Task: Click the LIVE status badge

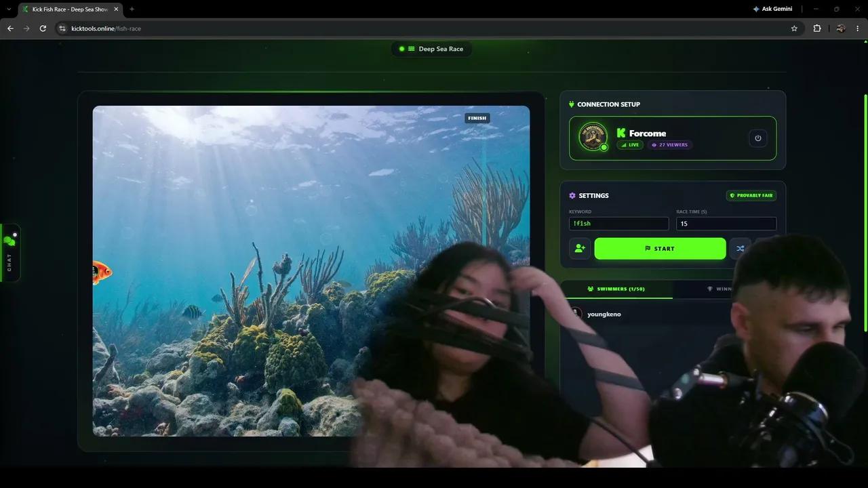Action: coord(630,145)
